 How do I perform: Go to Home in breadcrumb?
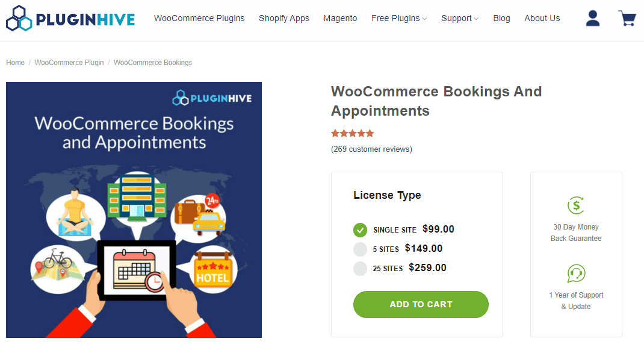[15, 63]
